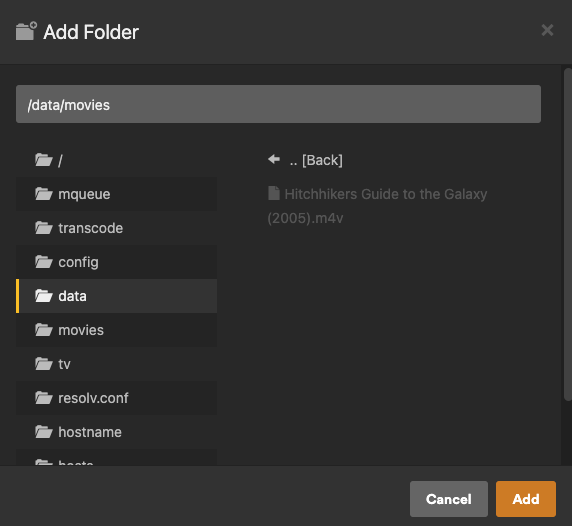Open the config folder label
This screenshot has width=572, height=526.
(78, 262)
